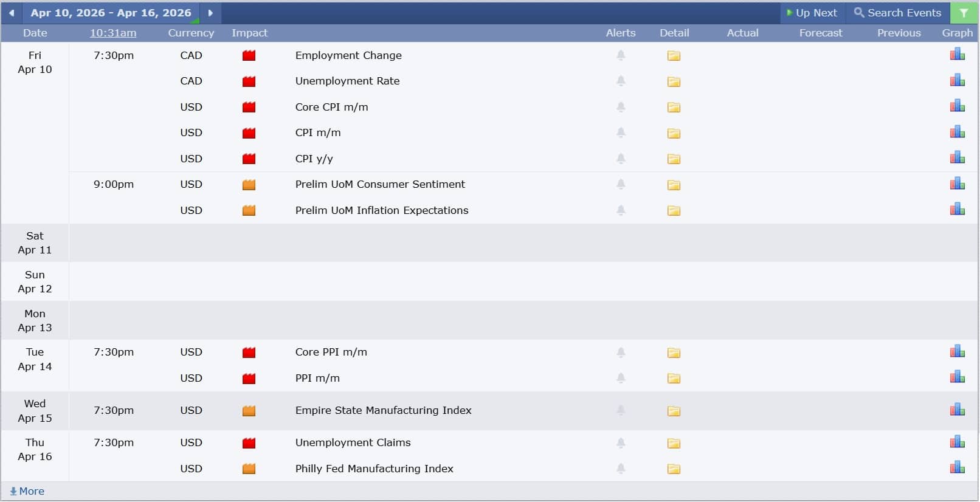980x502 pixels.
Task: Open detail folder for Empire State Manufacturing Index
Action: [674, 411]
